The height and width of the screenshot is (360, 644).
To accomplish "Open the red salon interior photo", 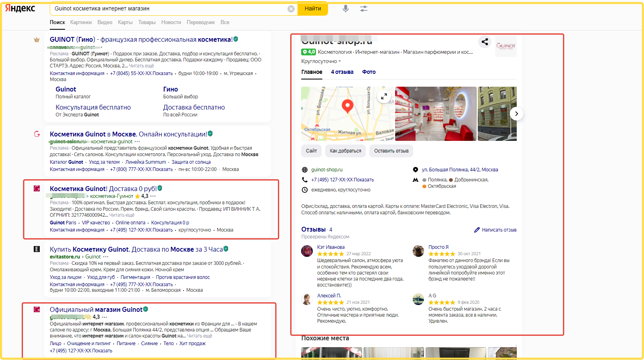I will point(436,114).
